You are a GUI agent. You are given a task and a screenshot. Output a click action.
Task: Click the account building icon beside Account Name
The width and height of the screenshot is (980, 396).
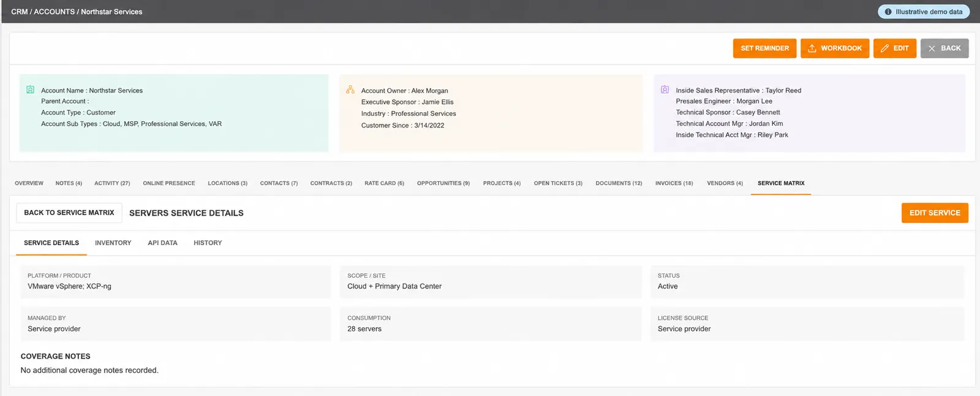click(x=30, y=89)
